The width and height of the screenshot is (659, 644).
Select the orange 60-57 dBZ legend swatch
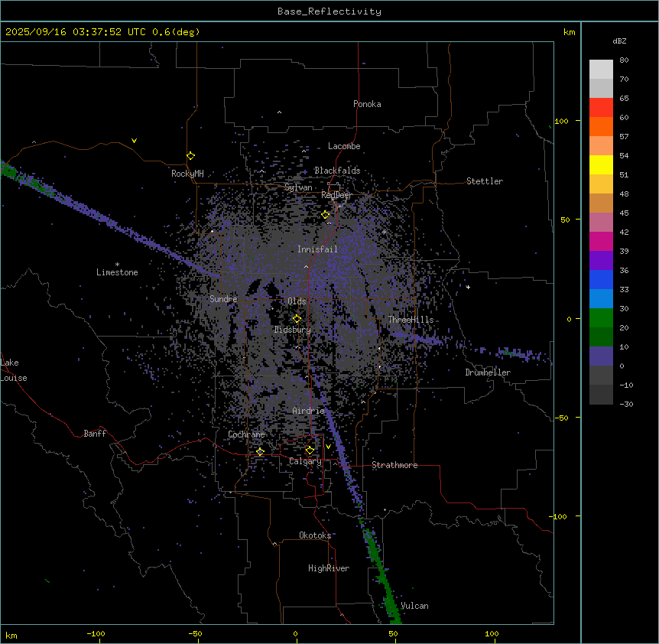coord(601,126)
